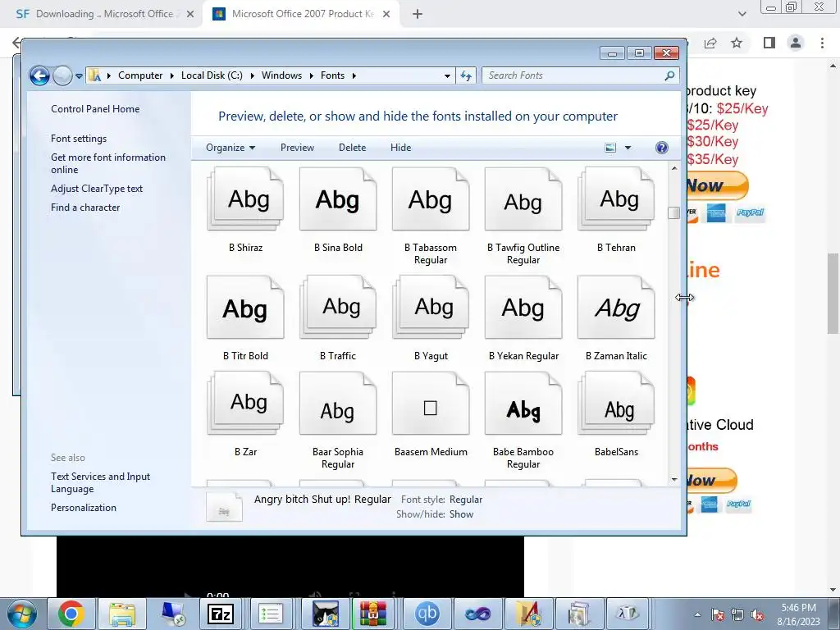Show hidden system tray icons
The height and width of the screenshot is (630, 840).
[697, 614]
